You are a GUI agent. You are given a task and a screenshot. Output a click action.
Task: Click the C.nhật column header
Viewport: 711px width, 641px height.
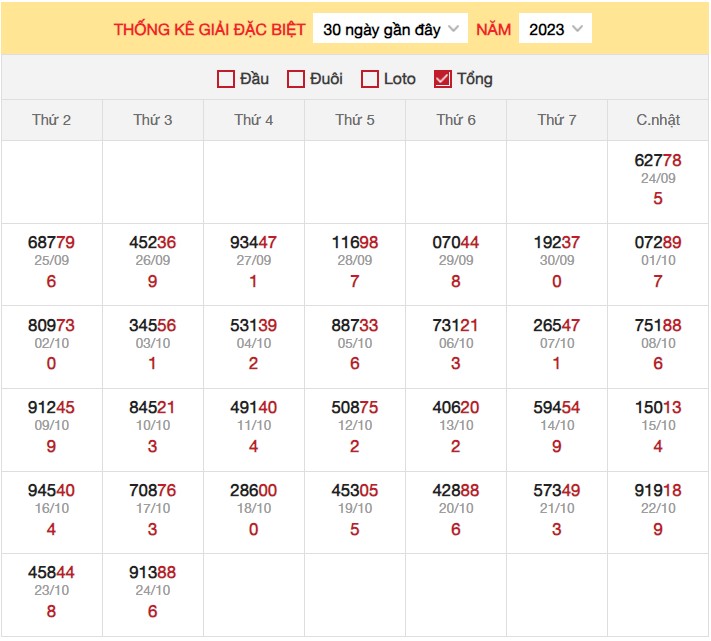point(658,120)
